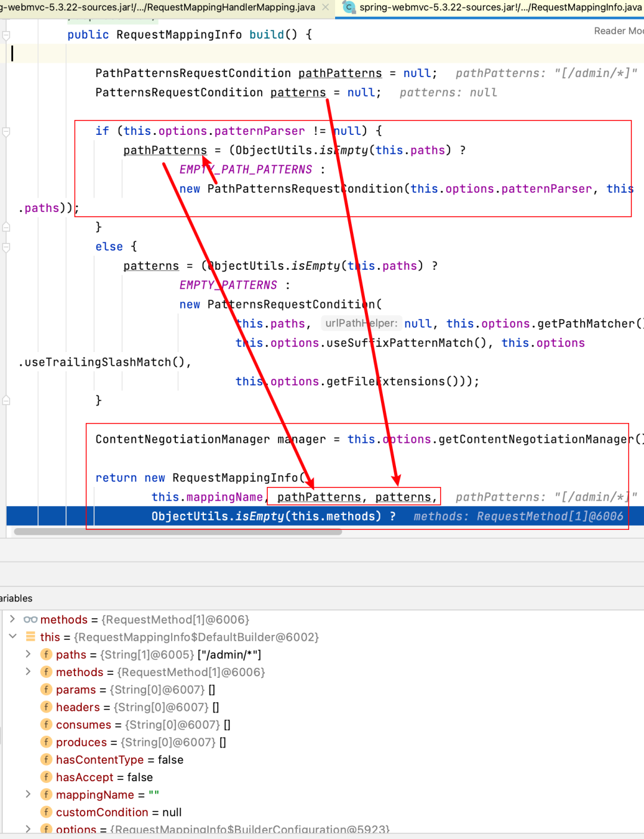Expand the paths field array
The image size is (644, 839).
click(28, 654)
